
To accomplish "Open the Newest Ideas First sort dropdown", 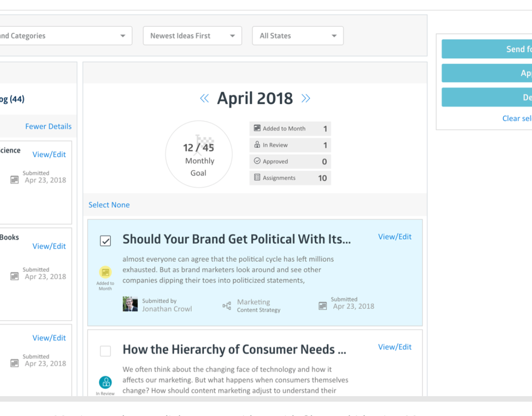I will coord(192,36).
